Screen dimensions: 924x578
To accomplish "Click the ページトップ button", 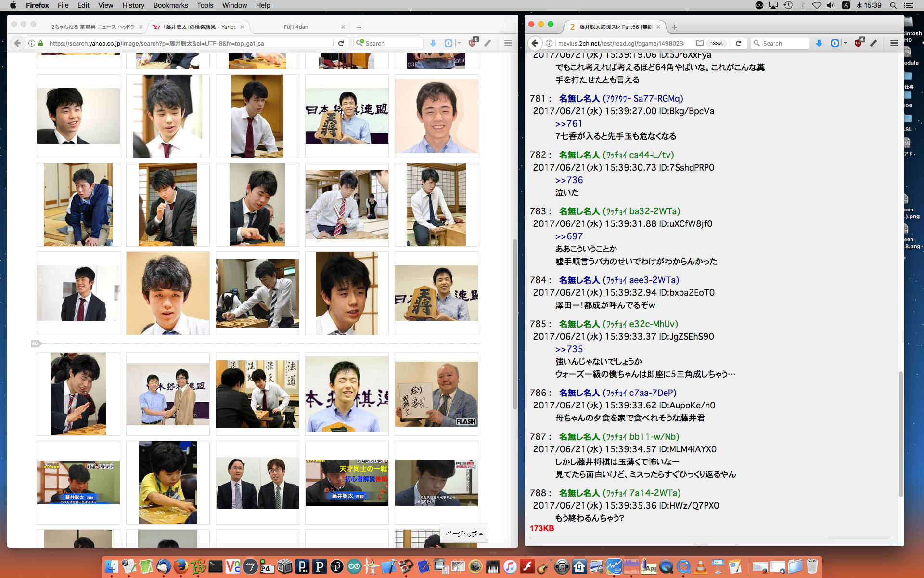I will (x=464, y=533).
